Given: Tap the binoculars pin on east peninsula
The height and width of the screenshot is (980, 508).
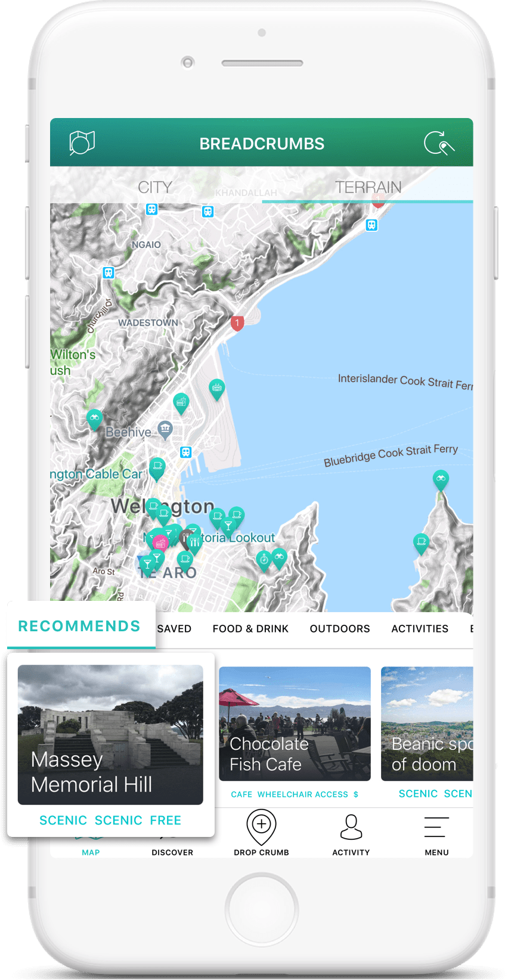Looking at the screenshot, I should click(441, 480).
